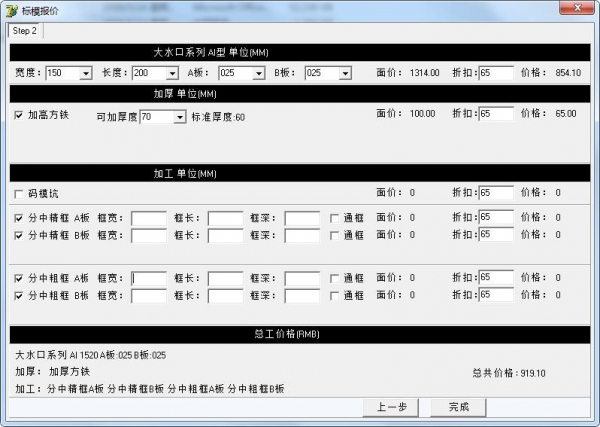
Task: Focus 框长 field of 分中粗框 A板
Action: click(x=225, y=278)
